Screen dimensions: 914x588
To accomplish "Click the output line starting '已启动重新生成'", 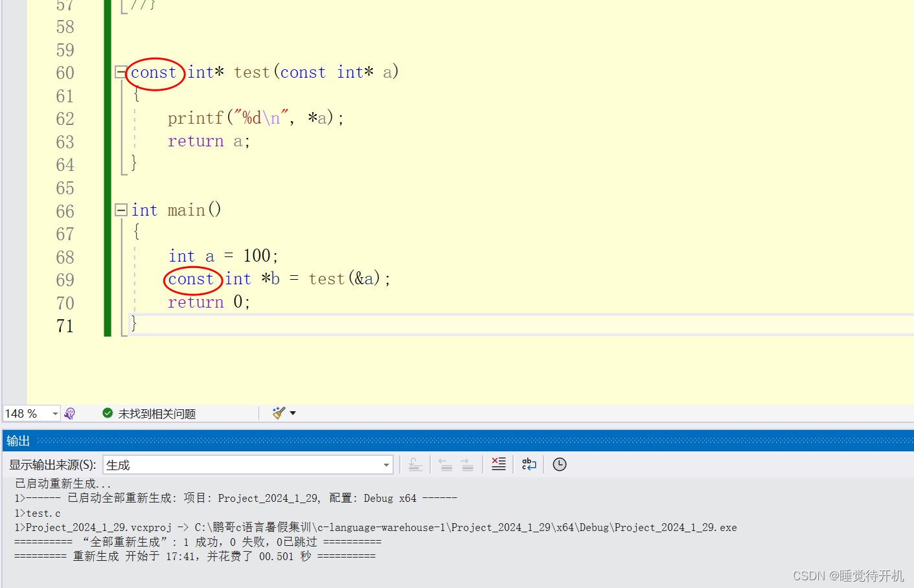I will (63, 484).
